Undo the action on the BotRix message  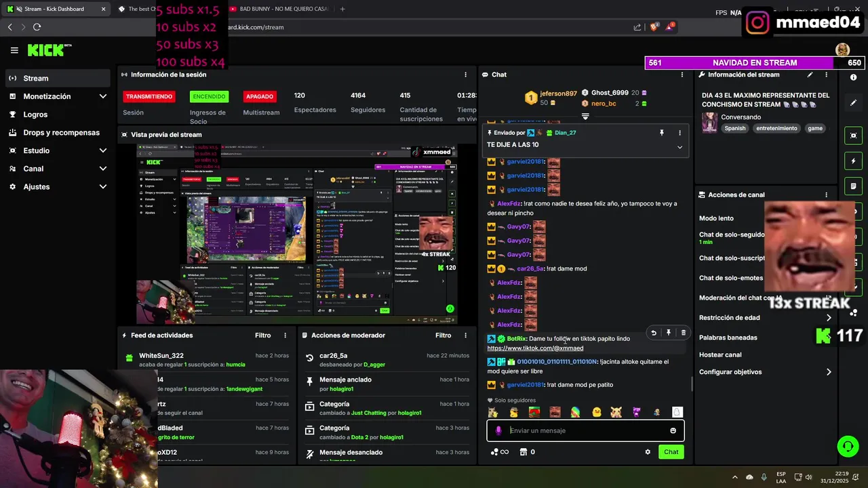tap(654, 333)
